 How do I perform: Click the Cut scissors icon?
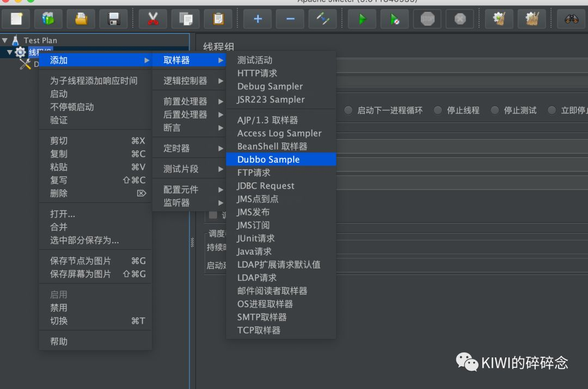tap(152, 18)
